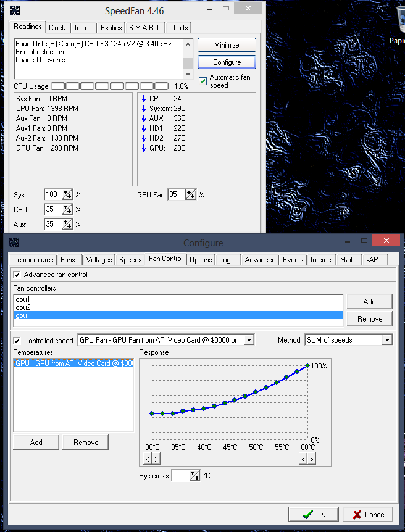This screenshot has height=532, width=405.
Task: Switch to the Voltages tab
Action: coord(99,260)
